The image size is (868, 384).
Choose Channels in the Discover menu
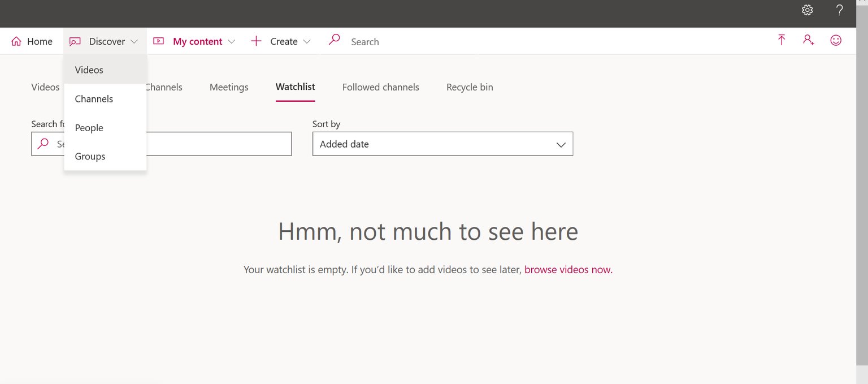coord(94,99)
